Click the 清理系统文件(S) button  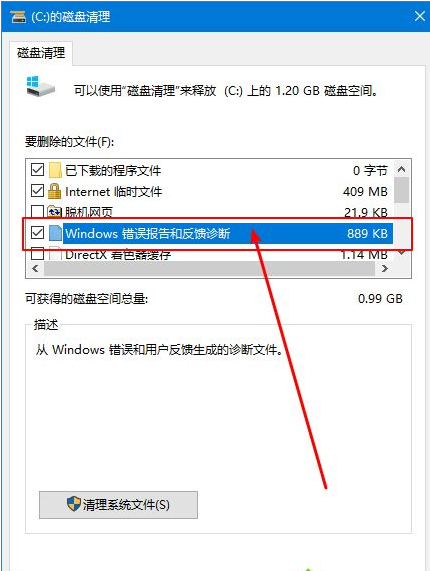(x=118, y=505)
